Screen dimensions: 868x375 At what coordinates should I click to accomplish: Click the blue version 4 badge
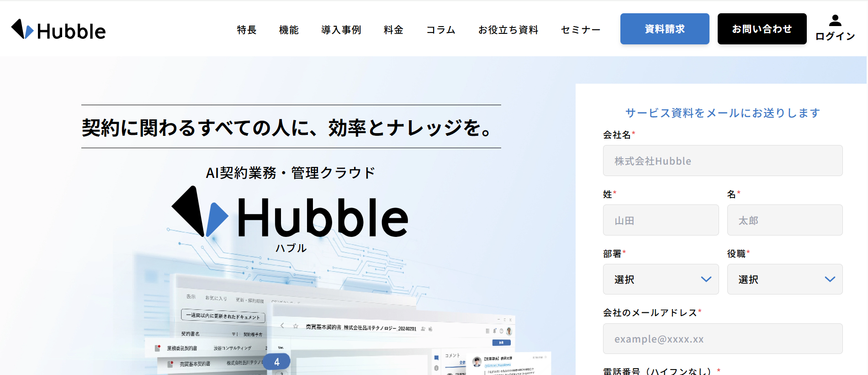tap(276, 362)
